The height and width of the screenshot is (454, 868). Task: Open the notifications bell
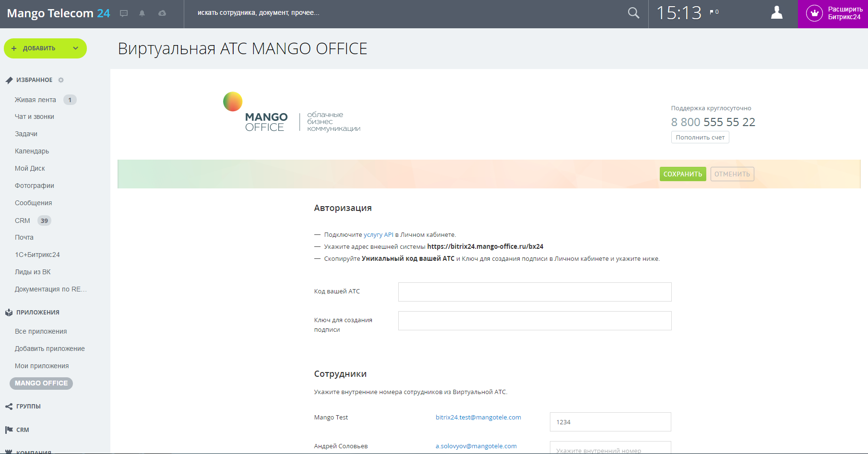pyautogui.click(x=142, y=13)
